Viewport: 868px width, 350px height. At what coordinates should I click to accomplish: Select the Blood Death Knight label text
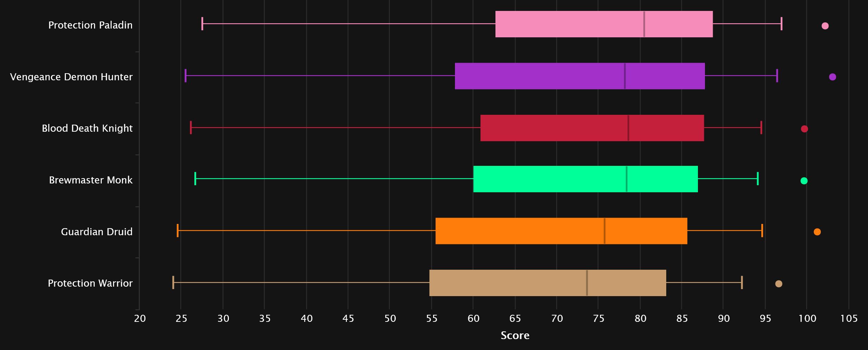pos(87,128)
